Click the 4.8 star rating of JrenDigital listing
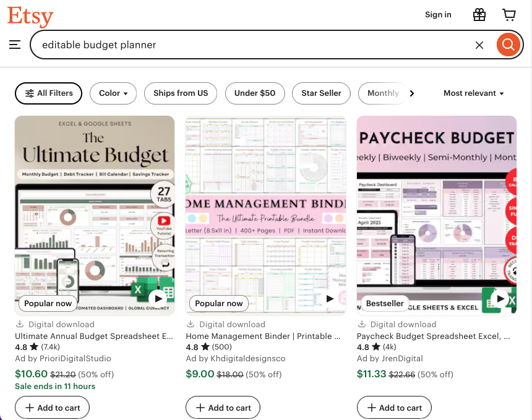 click(370, 347)
